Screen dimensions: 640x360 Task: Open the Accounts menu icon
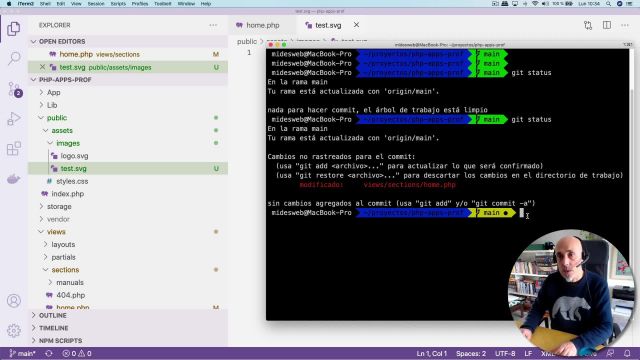point(13,301)
